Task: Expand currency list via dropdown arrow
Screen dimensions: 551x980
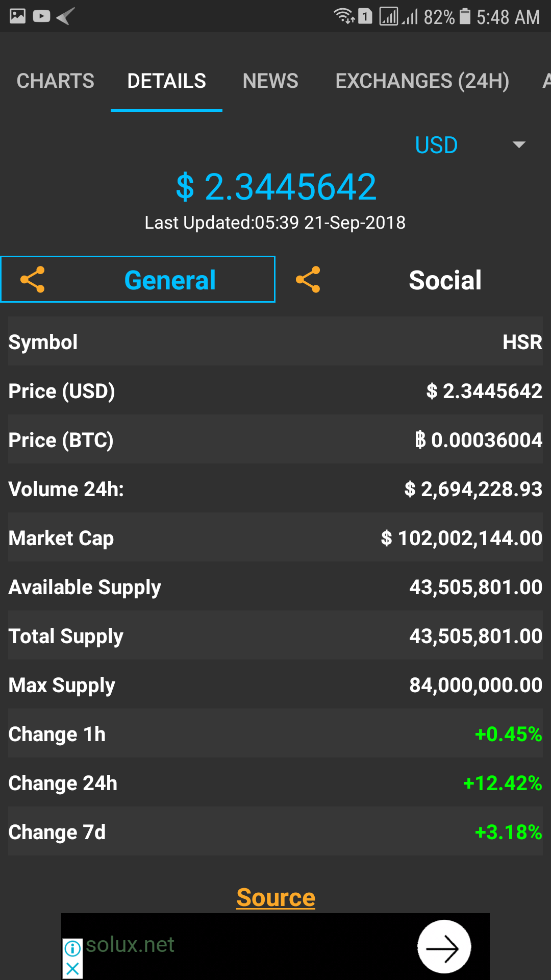Action: point(519,145)
